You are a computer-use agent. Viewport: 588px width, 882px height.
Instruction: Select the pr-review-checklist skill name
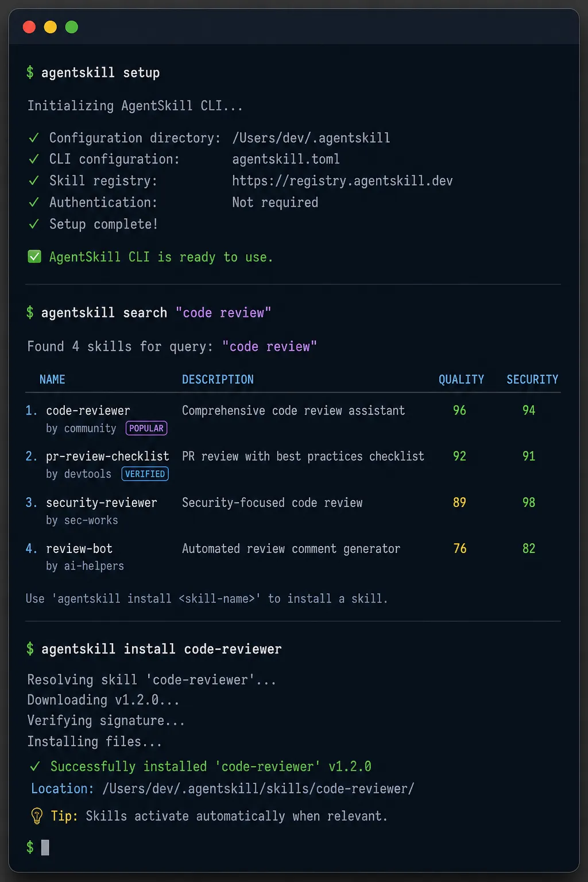(107, 457)
